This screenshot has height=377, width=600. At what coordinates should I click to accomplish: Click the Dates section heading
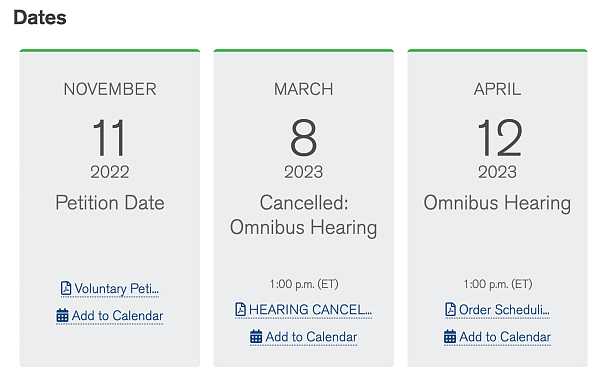click(40, 18)
